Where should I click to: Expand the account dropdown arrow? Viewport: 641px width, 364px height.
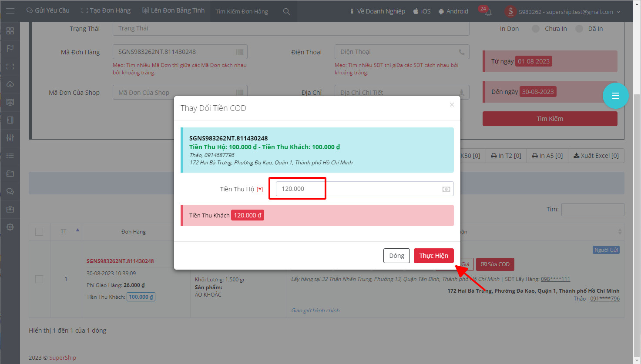(x=618, y=12)
